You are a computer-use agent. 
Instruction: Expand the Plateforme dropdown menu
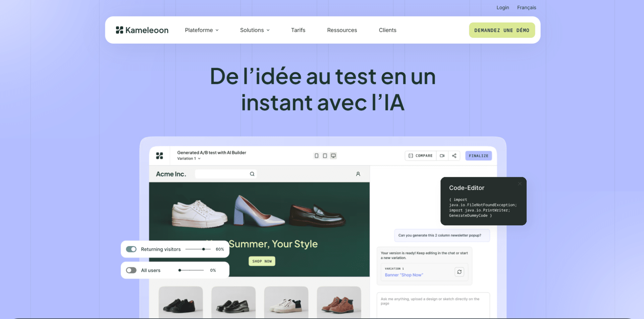click(202, 30)
